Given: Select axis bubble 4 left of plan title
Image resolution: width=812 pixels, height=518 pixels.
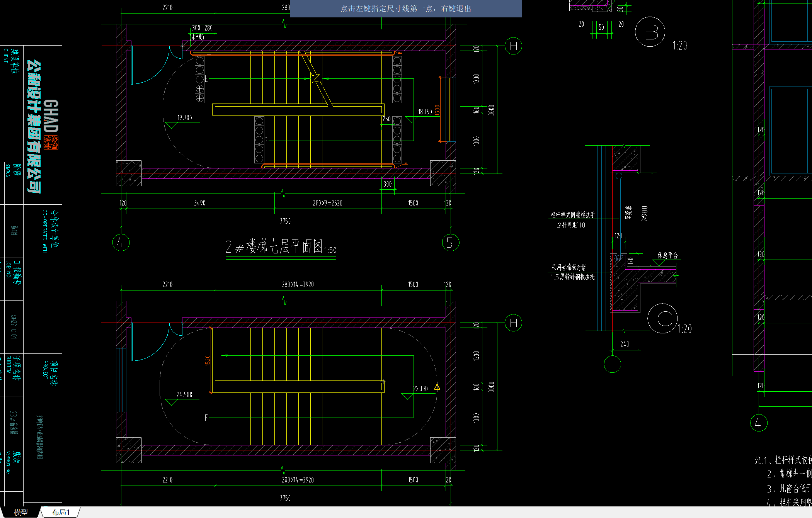Looking at the screenshot, I should 121,243.
